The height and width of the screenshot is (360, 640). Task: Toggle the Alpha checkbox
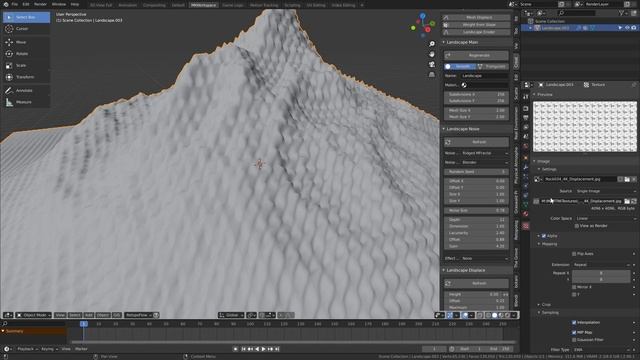(544, 236)
